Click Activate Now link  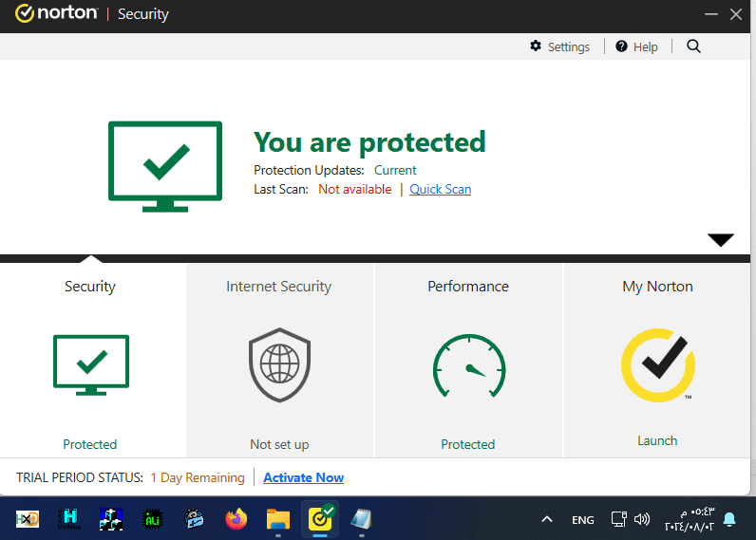[304, 478]
